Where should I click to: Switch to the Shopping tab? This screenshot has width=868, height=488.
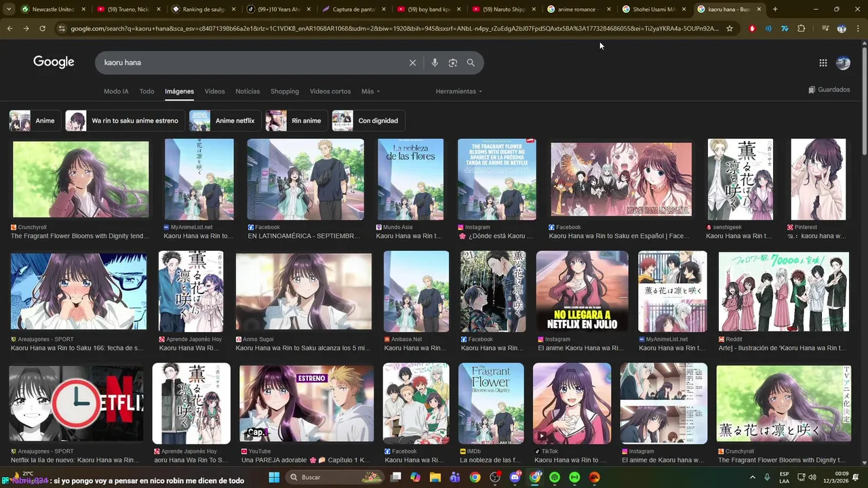pyautogui.click(x=285, y=91)
